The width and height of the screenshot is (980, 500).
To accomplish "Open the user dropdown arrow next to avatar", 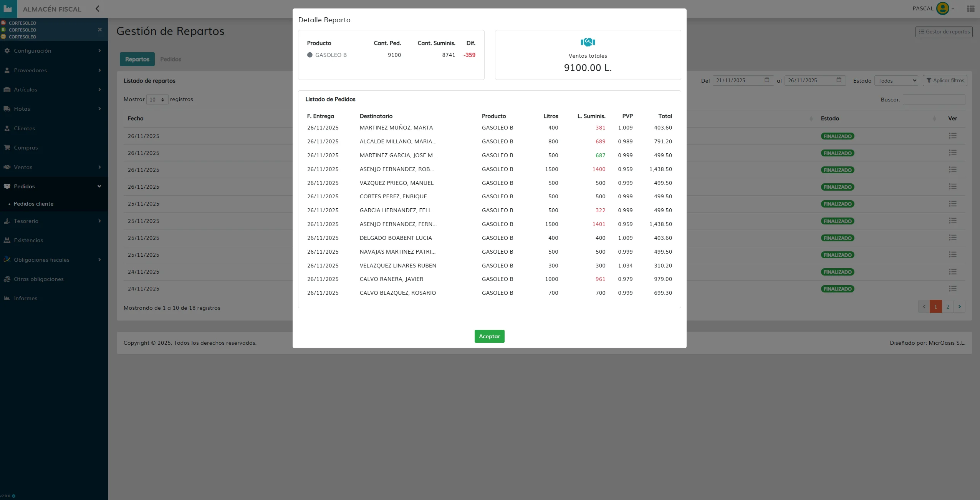I will [x=953, y=8].
